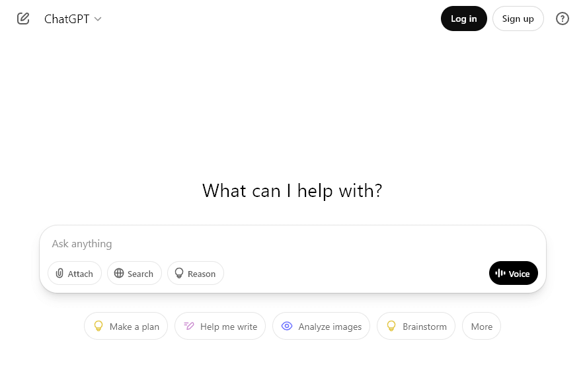Select the Brainstorm suggestion
Image resolution: width=585 pixels, height=392 pixels.
coord(416,326)
